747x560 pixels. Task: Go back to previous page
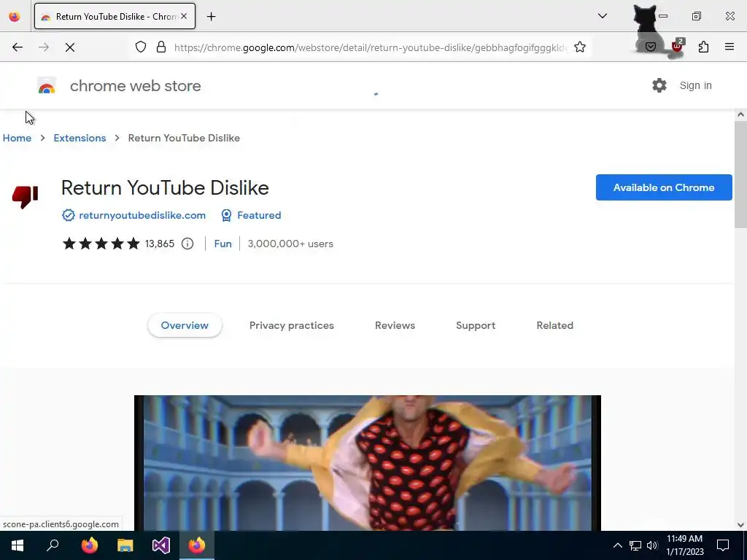[18, 47]
